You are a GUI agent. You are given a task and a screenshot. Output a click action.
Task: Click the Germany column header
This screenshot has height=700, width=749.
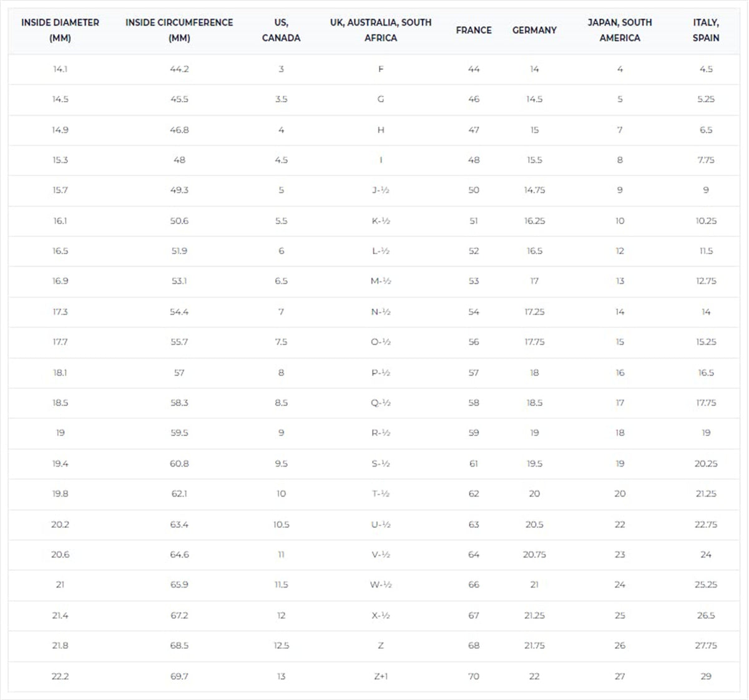pyautogui.click(x=534, y=30)
